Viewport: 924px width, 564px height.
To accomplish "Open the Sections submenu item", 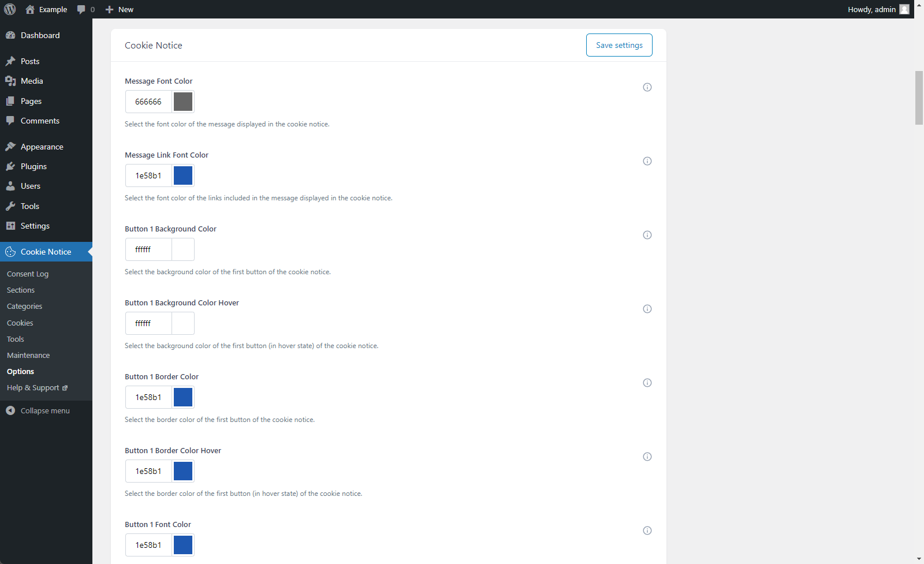I will coord(21,290).
